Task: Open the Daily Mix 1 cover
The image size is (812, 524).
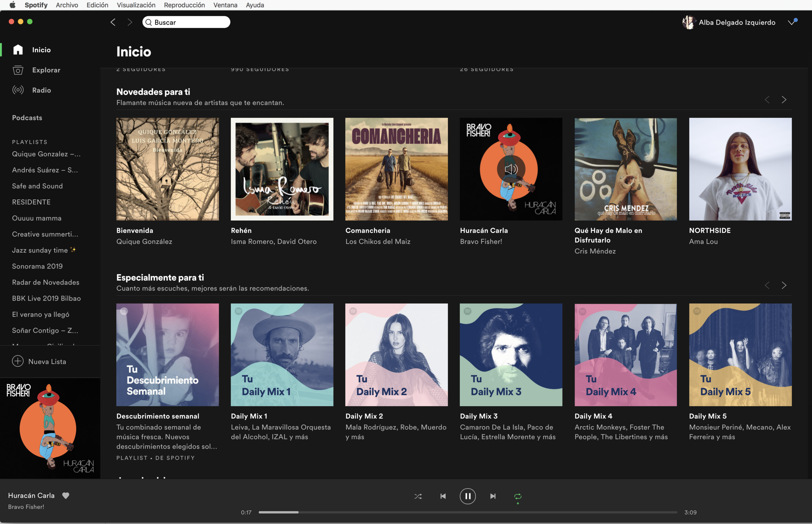Action: point(282,355)
